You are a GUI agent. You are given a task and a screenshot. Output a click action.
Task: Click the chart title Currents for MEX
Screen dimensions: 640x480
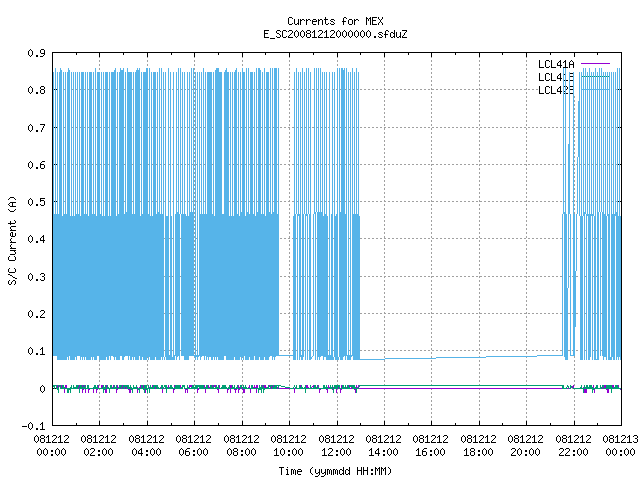[x=335, y=21]
